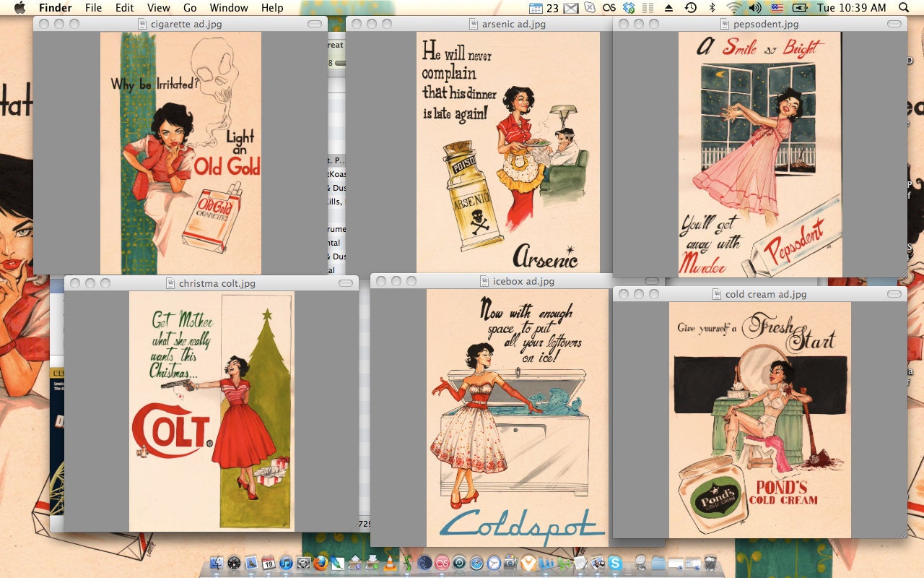Screen dimensions: 924x578
Task: Click the battery status icon
Action: pyautogui.click(x=801, y=8)
